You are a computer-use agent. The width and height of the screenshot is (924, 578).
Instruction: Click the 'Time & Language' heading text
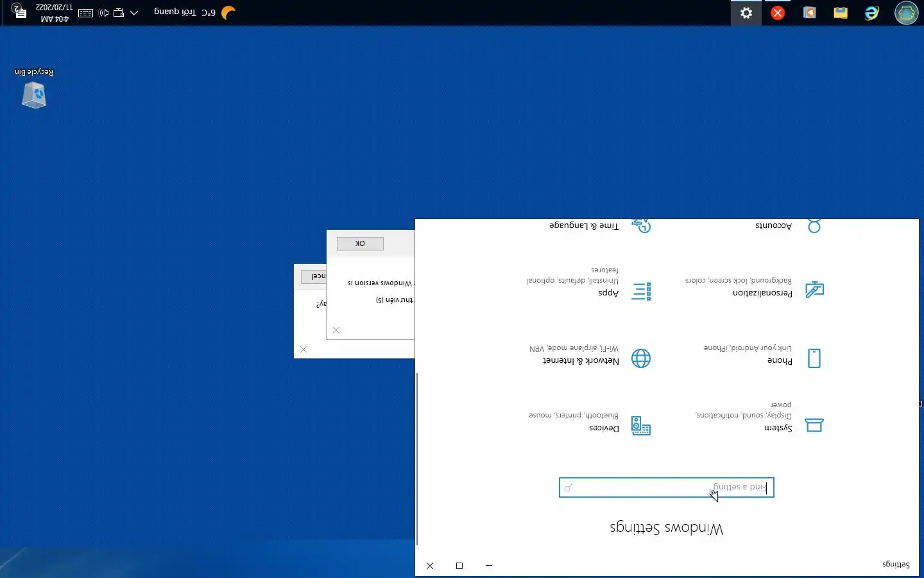point(584,225)
